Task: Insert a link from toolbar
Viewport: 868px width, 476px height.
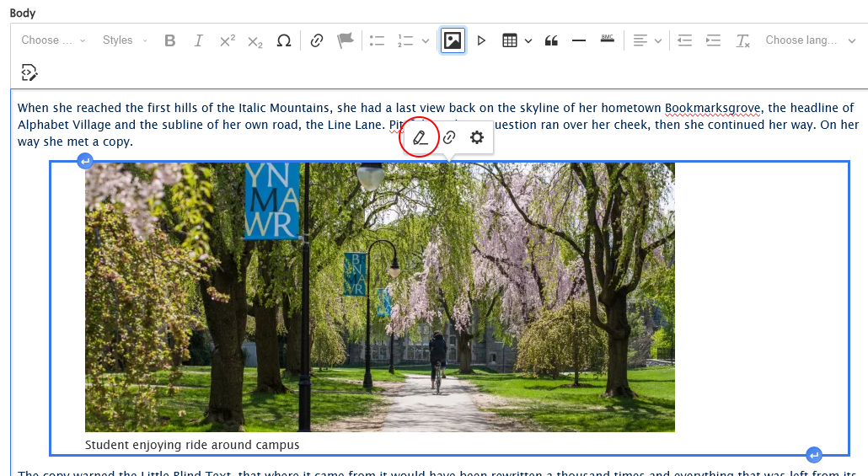Action: (317, 40)
